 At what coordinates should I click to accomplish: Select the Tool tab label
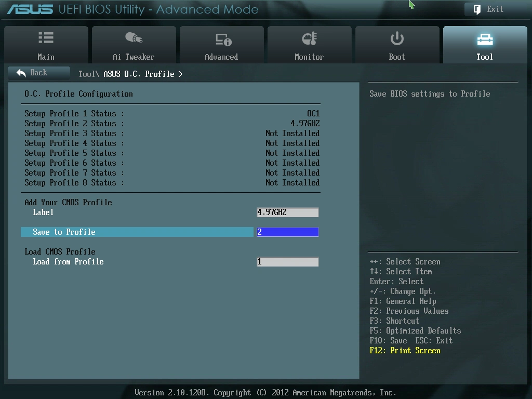tap(485, 57)
